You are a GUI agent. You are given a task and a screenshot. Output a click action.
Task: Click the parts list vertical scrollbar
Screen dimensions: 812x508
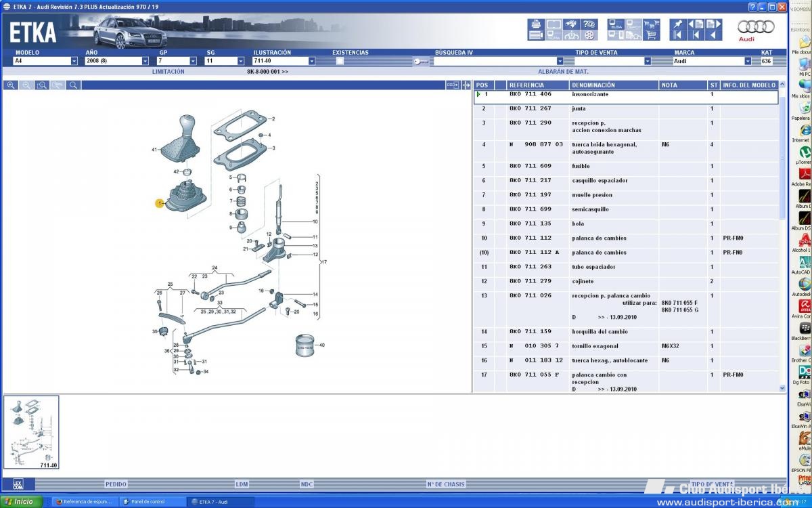click(x=783, y=237)
